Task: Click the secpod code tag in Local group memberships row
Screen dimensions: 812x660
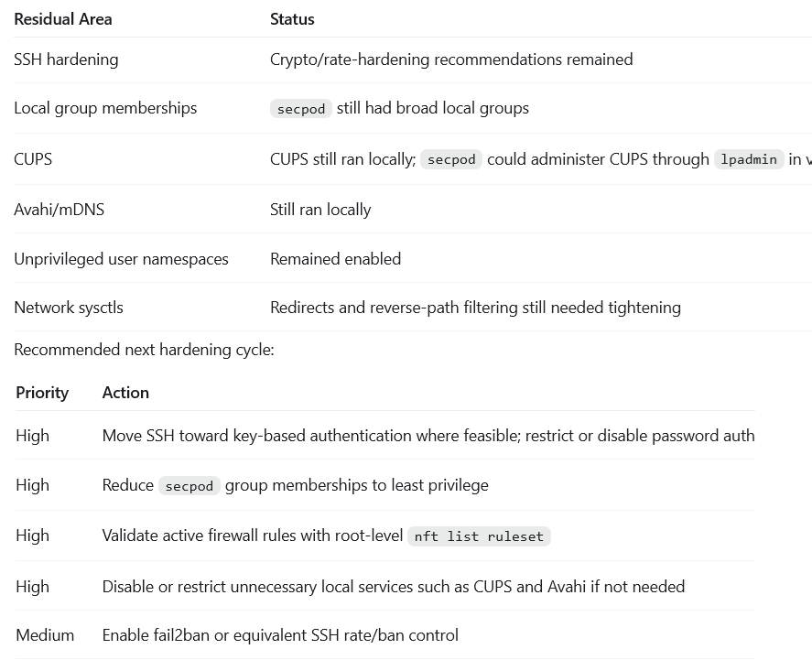Action: pyautogui.click(x=301, y=109)
